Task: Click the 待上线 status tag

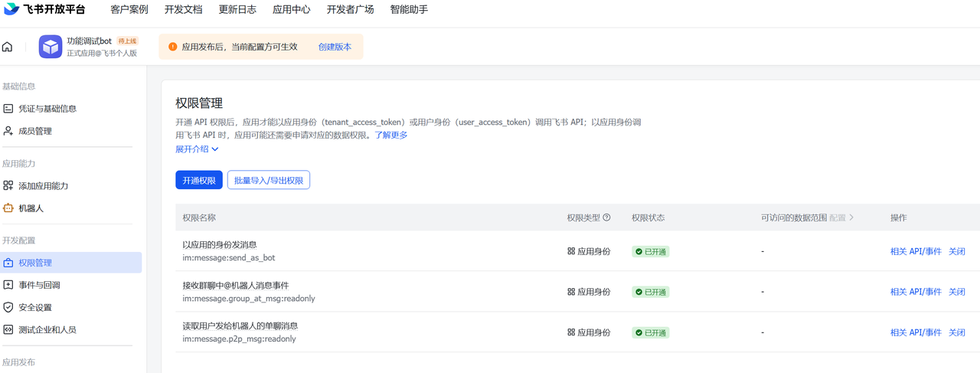Action: 127,41
